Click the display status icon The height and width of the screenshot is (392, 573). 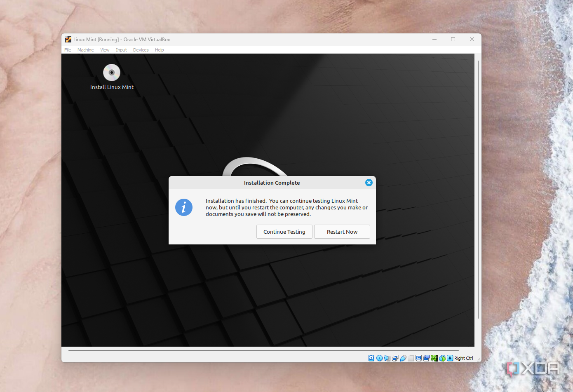point(419,358)
